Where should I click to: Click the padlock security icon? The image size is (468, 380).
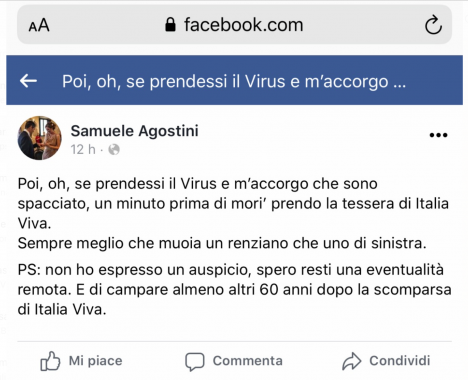[170, 25]
